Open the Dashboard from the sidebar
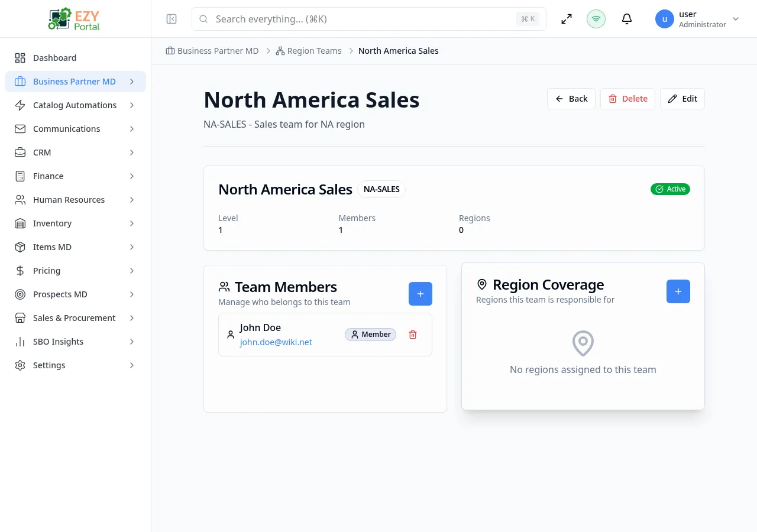757x532 pixels. point(54,58)
